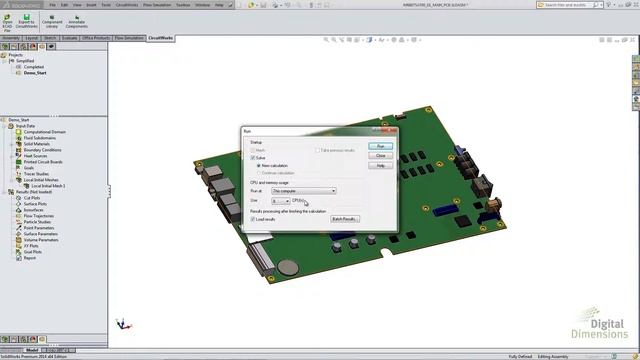Click the Flow Trajectories icon
Image resolution: width=640 pixels, height=360 pixels.
pyautogui.click(x=18, y=216)
